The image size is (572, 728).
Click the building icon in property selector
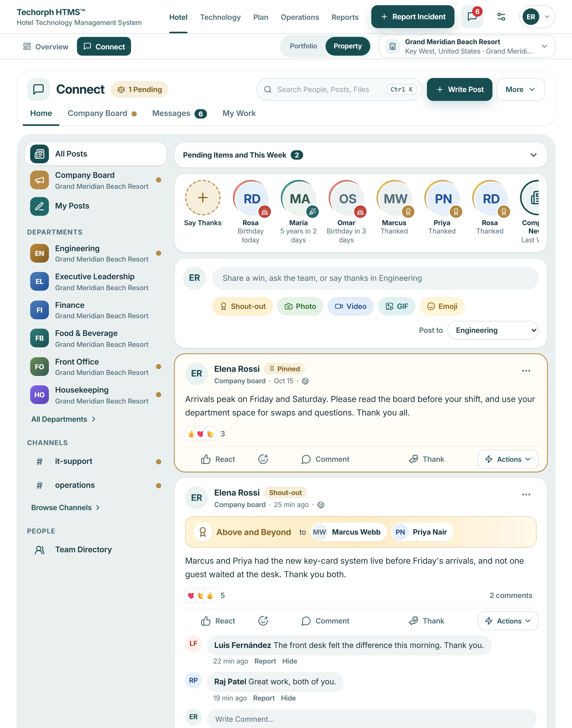(393, 46)
